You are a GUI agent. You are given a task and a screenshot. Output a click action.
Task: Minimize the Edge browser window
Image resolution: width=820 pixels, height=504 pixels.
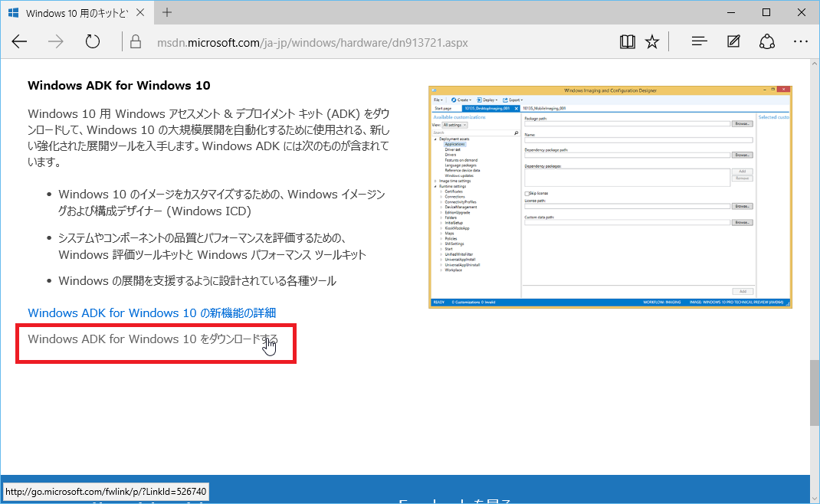(x=731, y=12)
